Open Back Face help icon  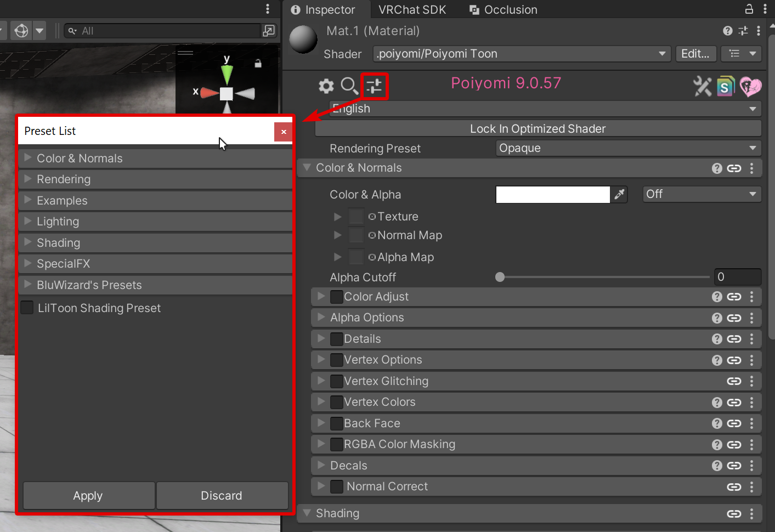(717, 423)
